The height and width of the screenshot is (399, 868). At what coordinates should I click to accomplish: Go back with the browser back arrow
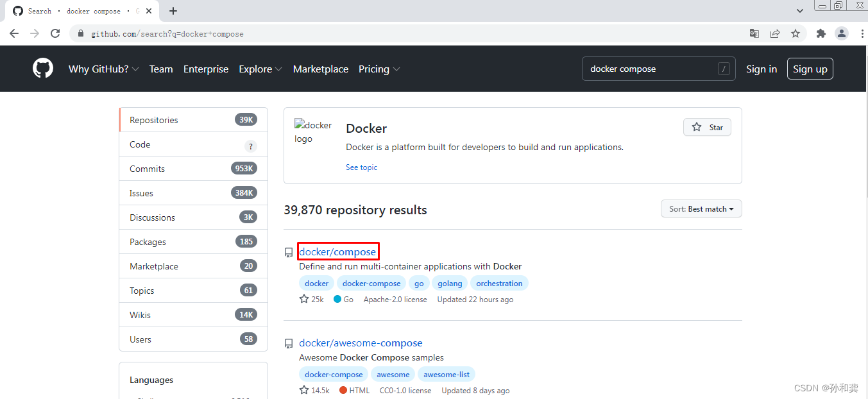(x=14, y=33)
